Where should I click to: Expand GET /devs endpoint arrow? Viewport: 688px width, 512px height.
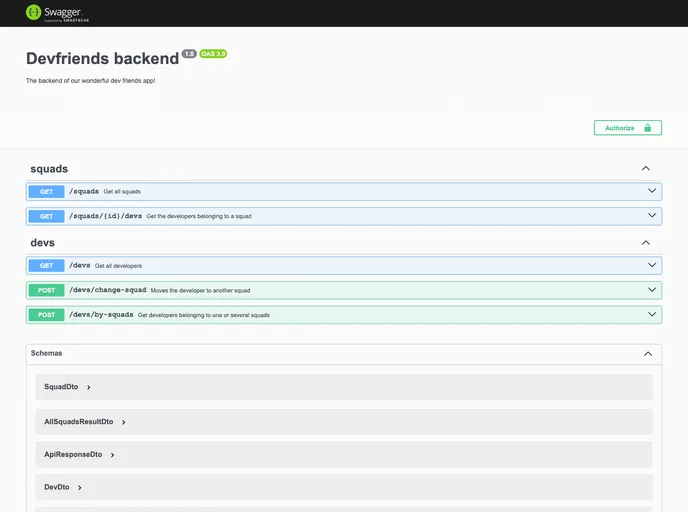652,265
